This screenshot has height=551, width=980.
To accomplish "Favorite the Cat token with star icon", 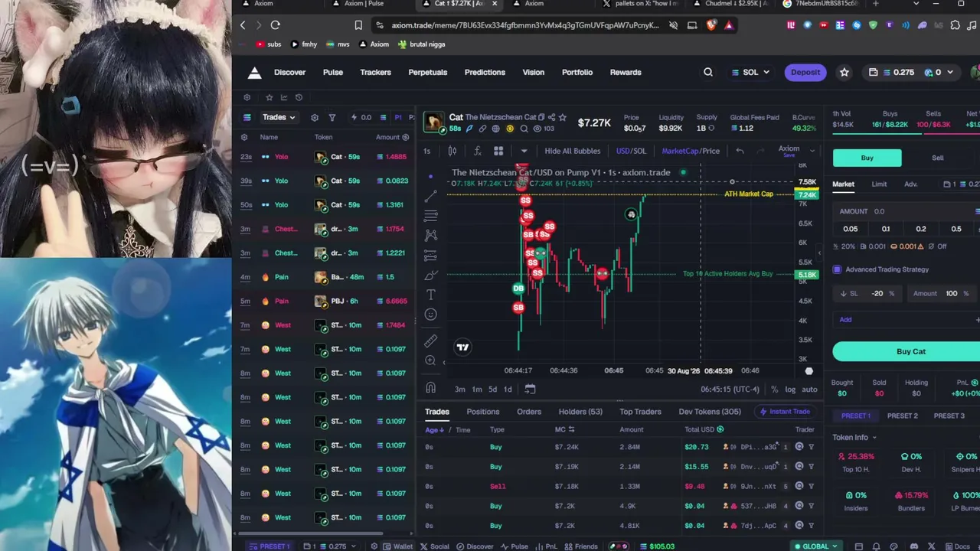I will (x=563, y=117).
